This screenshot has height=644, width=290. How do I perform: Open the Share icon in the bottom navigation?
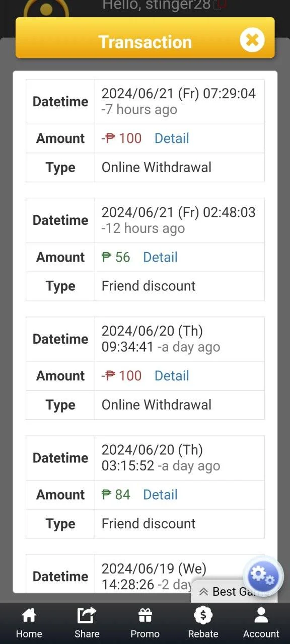point(87,615)
